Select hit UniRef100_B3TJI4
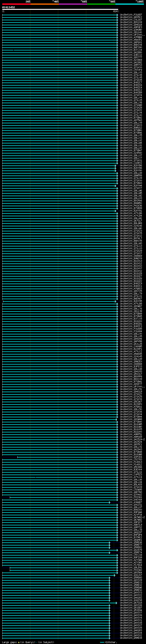The image size is (146, 644). [x=131, y=50]
